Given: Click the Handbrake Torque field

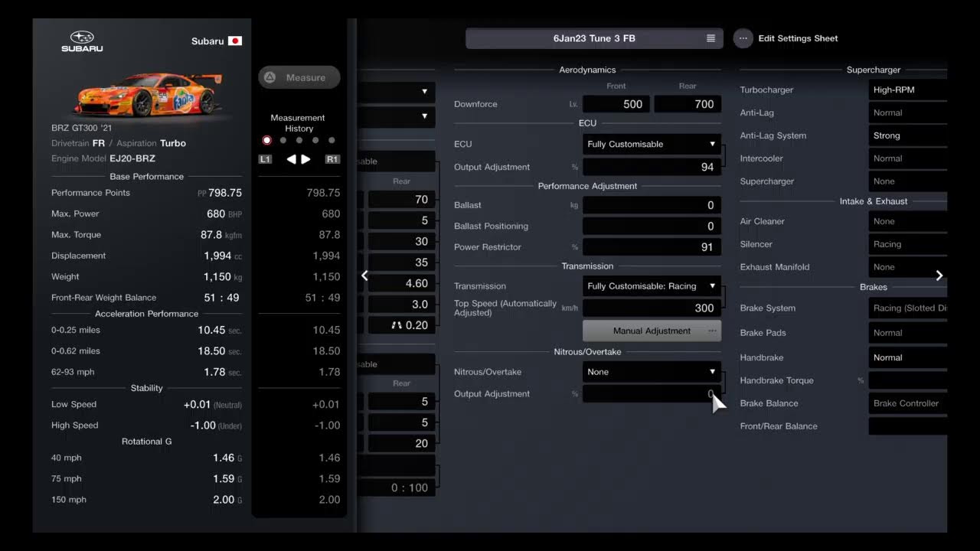Looking at the screenshot, I should tap(907, 380).
